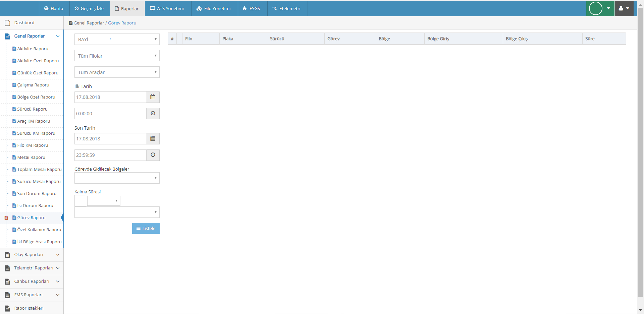The height and width of the screenshot is (314, 644).
Task: Expand Telemetri Raporları section
Action: pyautogui.click(x=32, y=268)
